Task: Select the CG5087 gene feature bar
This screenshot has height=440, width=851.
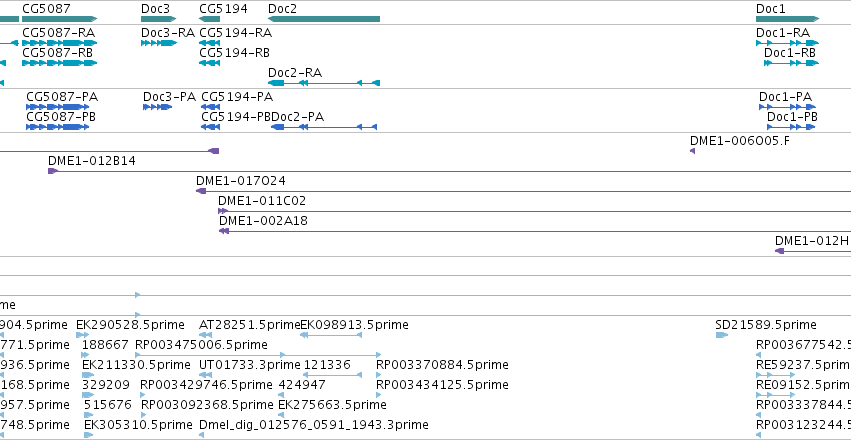Action: 60,19
